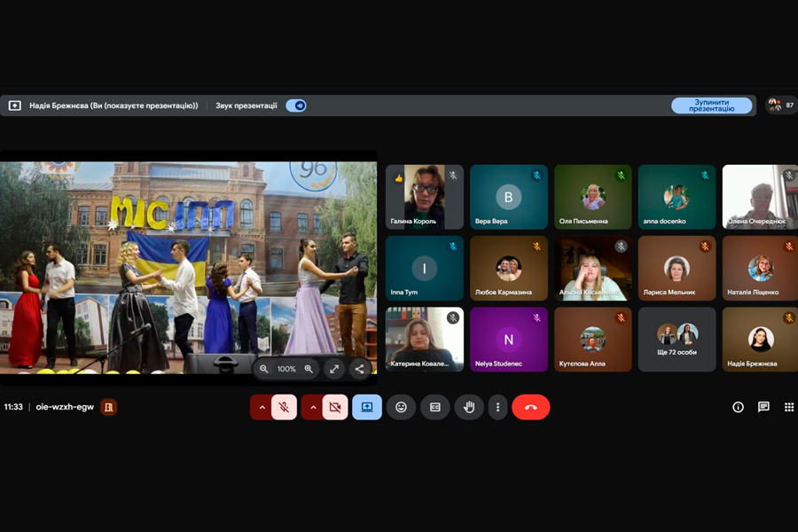The width and height of the screenshot is (798, 532).
Task: Unmute the microphone in the call bar
Action: tap(285, 407)
